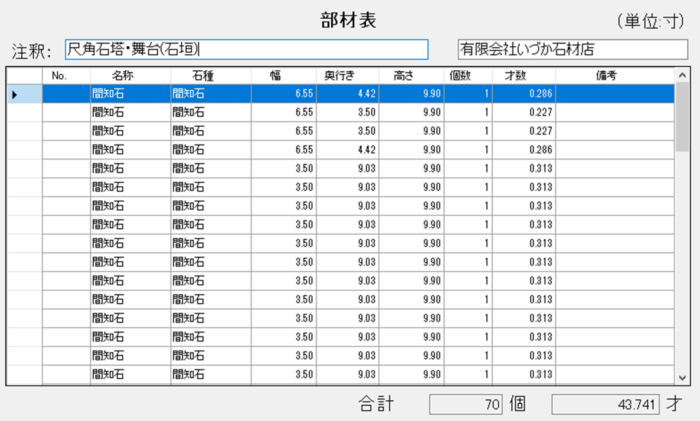Image resolution: width=700 pixels, height=421 pixels.
Task: Click the 幅 column header
Action: click(x=284, y=76)
